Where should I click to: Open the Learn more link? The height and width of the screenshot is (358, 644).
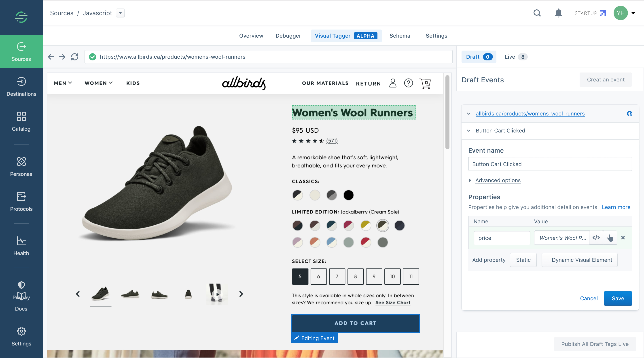(x=616, y=207)
